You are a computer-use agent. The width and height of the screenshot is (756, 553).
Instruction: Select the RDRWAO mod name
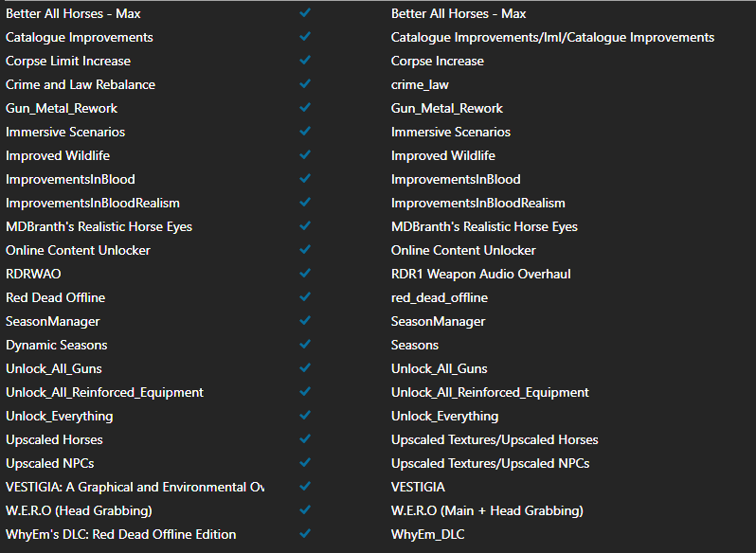(x=33, y=274)
